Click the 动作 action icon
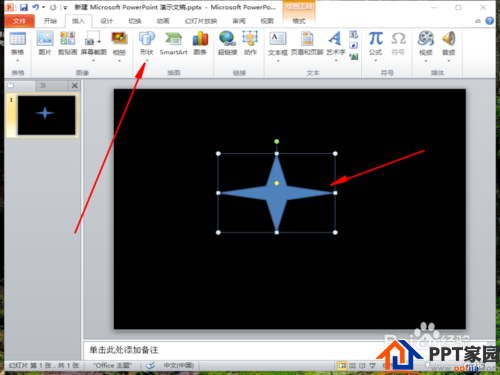The image size is (500, 375). (250, 39)
